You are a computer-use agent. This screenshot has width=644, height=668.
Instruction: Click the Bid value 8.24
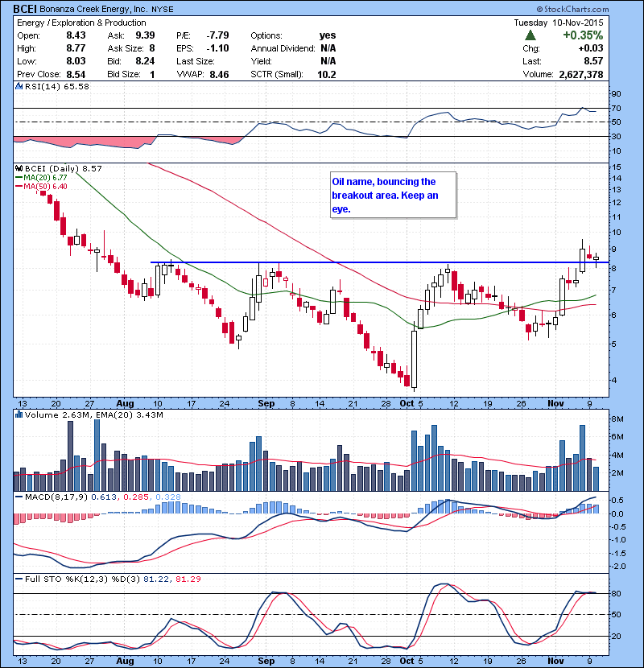pyautogui.click(x=145, y=61)
